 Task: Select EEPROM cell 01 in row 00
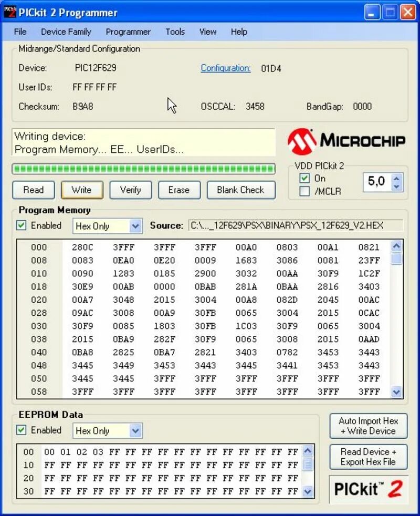66,452
